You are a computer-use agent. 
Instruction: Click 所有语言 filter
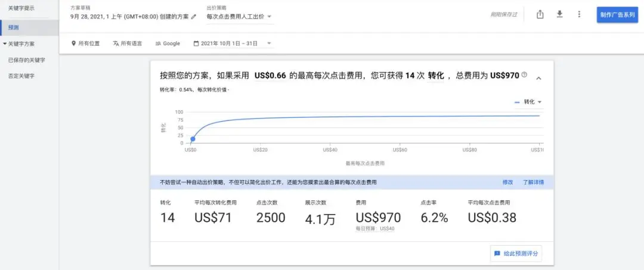pos(128,44)
